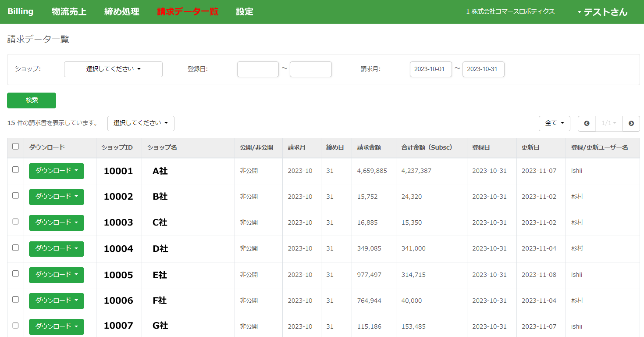Open the 1/1 page number selector
The height and width of the screenshot is (337, 644).
(608, 123)
